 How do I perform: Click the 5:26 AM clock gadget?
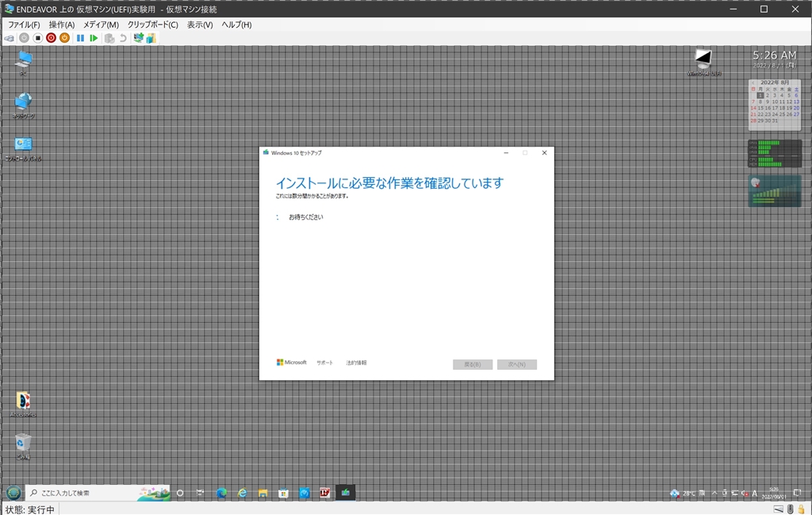(774, 59)
